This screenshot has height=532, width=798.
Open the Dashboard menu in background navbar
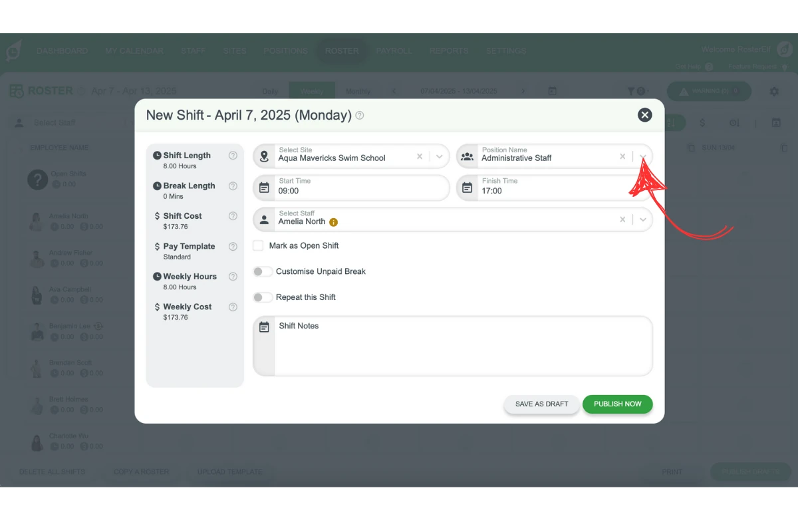pyautogui.click(x=62, y=51)
